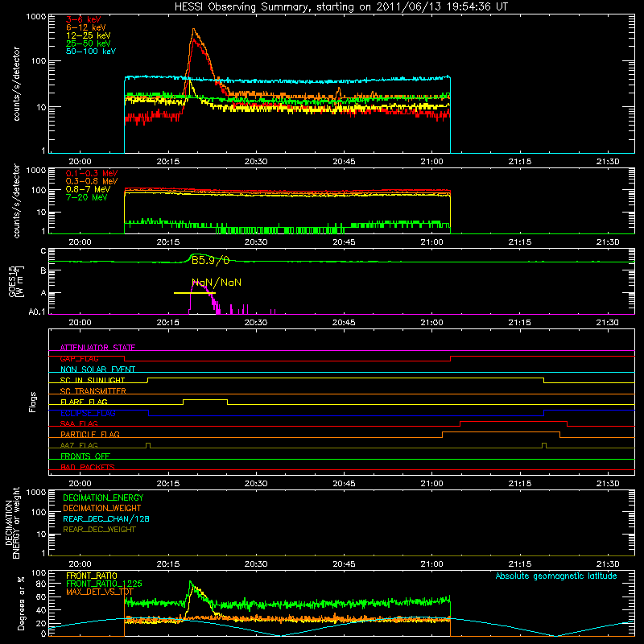This screenshot has width=644, height=644.
Task: Click the raised PARTICLE_FLAG step segment
Action: (501, 432)
